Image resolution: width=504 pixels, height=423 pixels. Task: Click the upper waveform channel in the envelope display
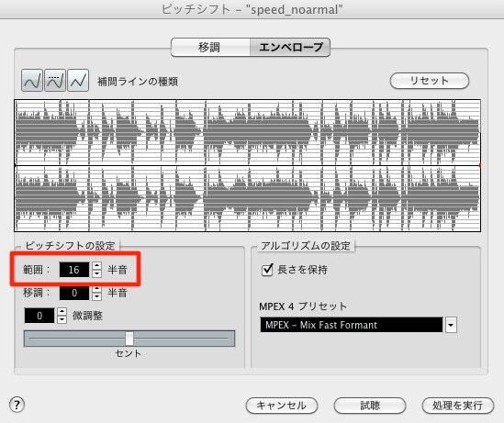coord(248,133)
